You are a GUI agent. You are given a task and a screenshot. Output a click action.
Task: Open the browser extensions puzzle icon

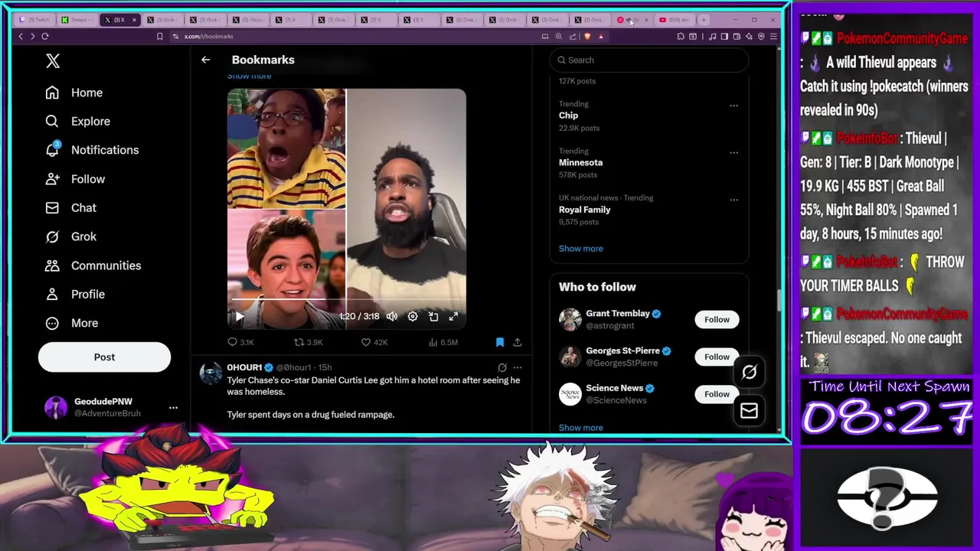[681, 36]
